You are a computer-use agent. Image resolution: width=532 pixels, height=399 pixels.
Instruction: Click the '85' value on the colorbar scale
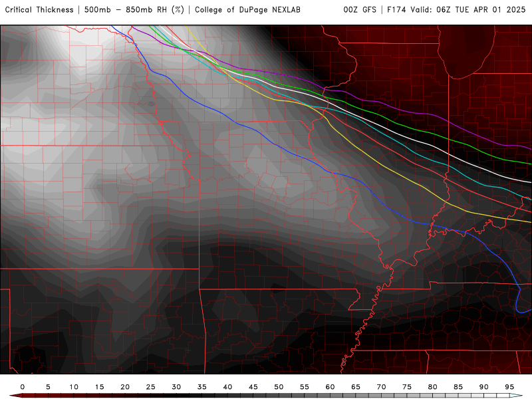pos(458,387)
